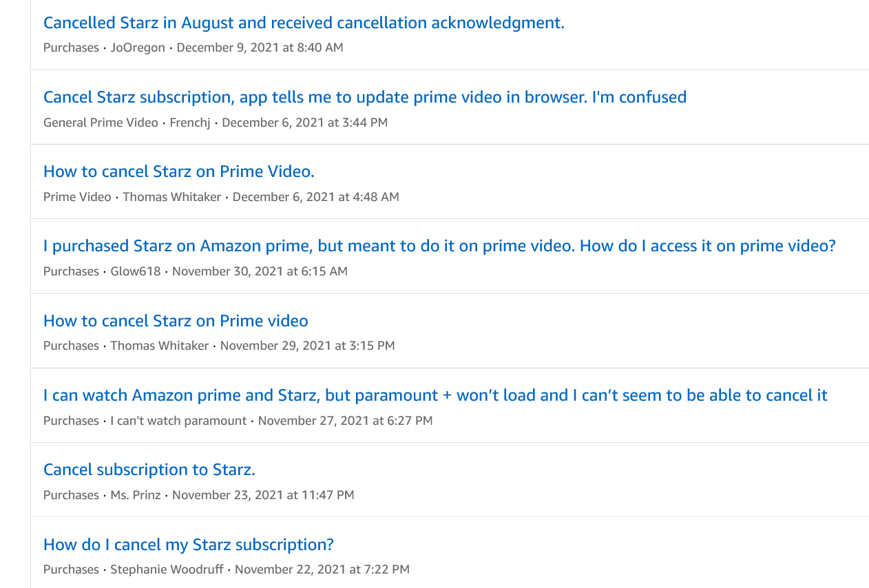Open the "Cancelled Starz in August" thread
The width and height of the screenshot is (869, 588).
pos(304,23)
